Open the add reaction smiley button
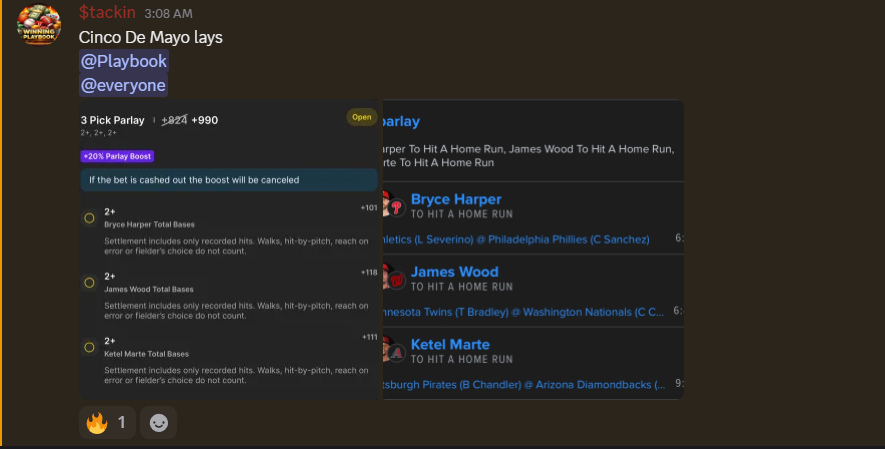This screenshot has width=885, height=449. (x=159, y=422)
